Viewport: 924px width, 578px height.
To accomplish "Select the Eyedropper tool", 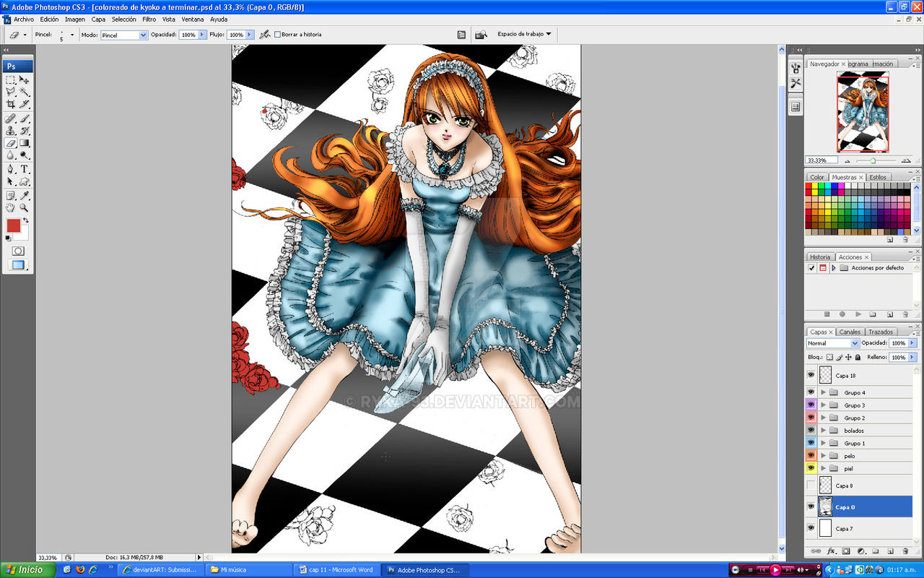I will coord(25,195).
